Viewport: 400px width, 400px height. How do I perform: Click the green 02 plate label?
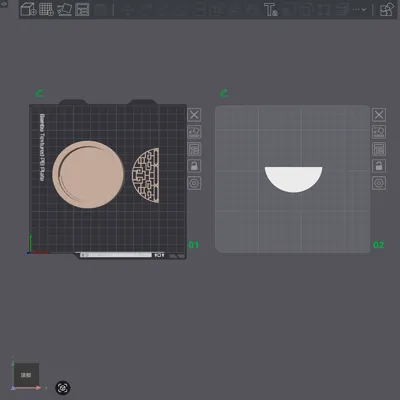[x=378, y=245]
